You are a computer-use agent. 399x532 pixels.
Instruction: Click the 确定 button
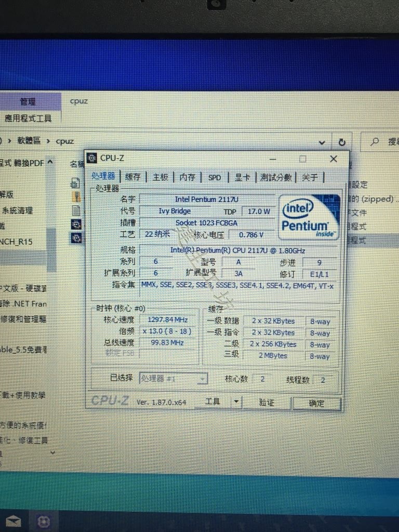316,403
